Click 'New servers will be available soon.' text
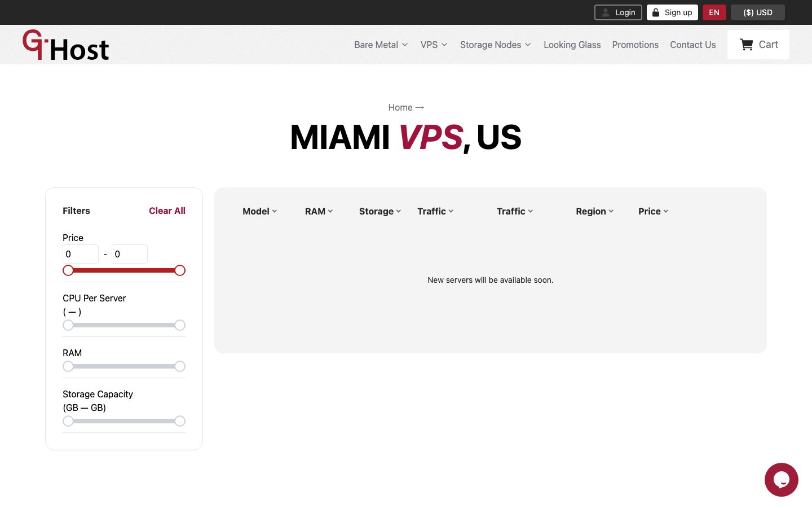Screen dimensions: 812x508 click(491, 280)
